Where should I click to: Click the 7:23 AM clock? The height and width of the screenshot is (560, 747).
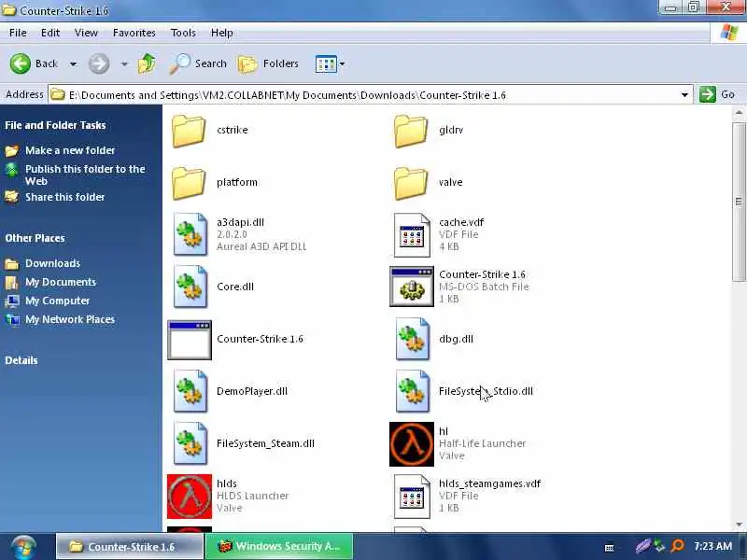713,546
